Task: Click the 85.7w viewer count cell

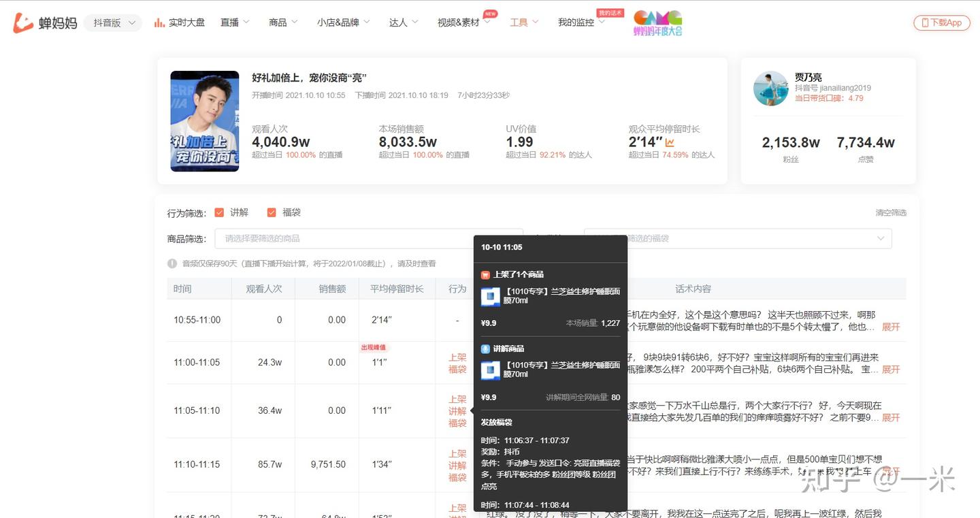Action: (x=269, y=464)
